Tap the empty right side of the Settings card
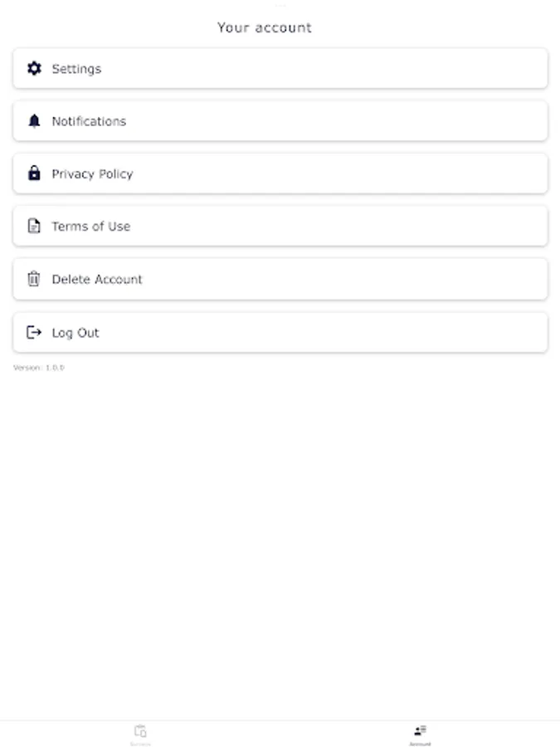The height and width of the screenshot is (747, 560). click(x=415, y=69)
